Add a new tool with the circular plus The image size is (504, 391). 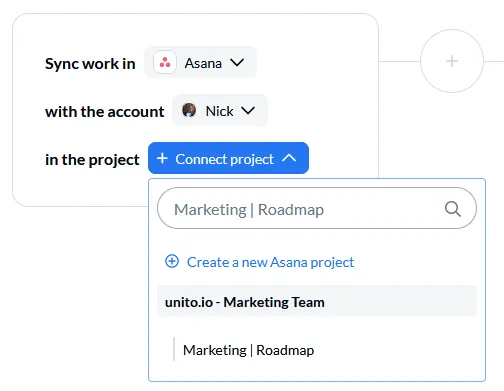coord(452,61)
